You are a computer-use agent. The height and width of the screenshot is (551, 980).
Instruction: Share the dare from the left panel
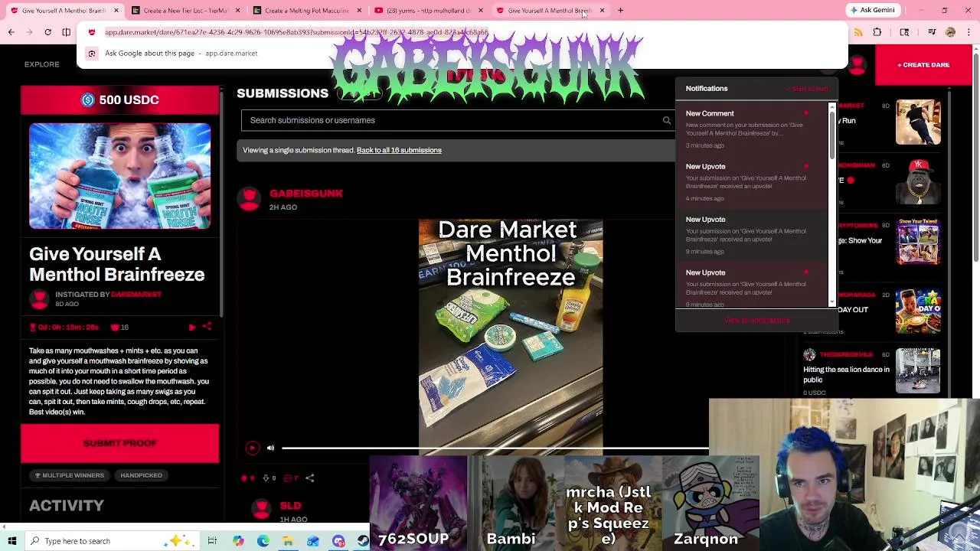(207, 327)
